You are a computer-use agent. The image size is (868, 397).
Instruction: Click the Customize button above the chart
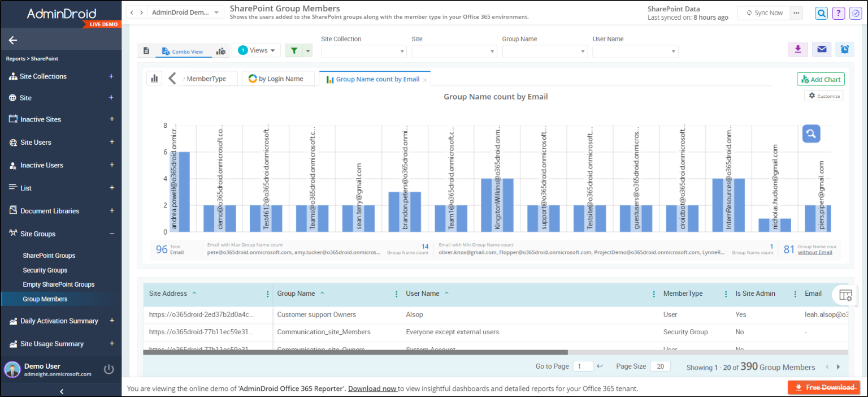tap(823, 96)
